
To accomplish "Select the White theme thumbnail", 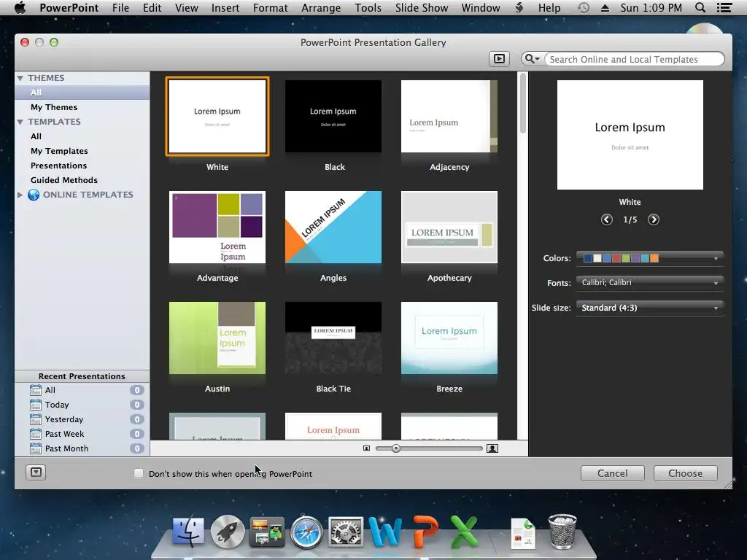I will 217,116.
